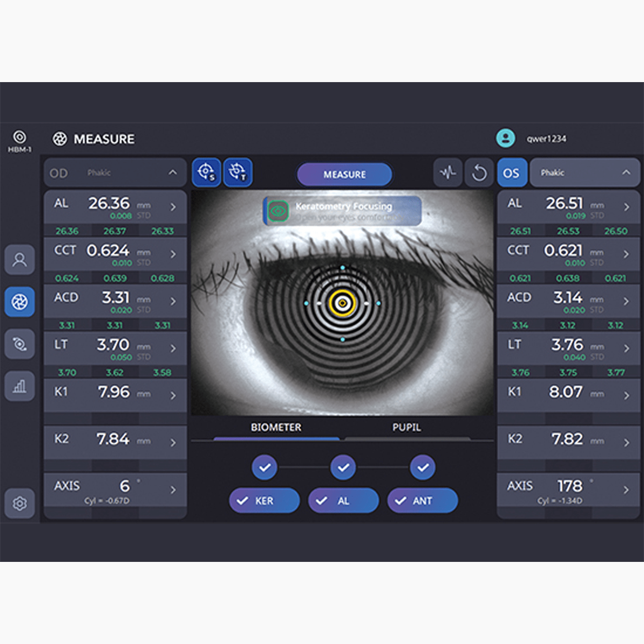Toggle the checkmark circle above ANT
The height and width of the screenshot is (644, 644).
pyautogui.click(x=423, y=467)
